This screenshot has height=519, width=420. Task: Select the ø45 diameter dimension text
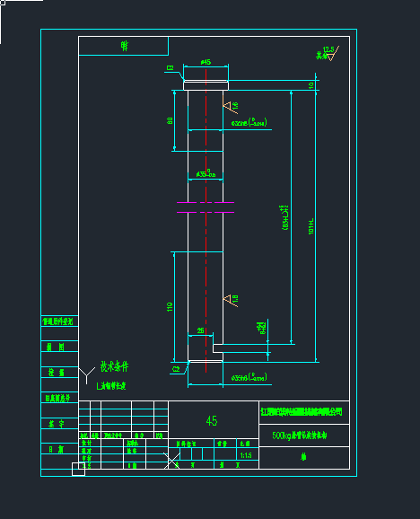pos(206,62)
